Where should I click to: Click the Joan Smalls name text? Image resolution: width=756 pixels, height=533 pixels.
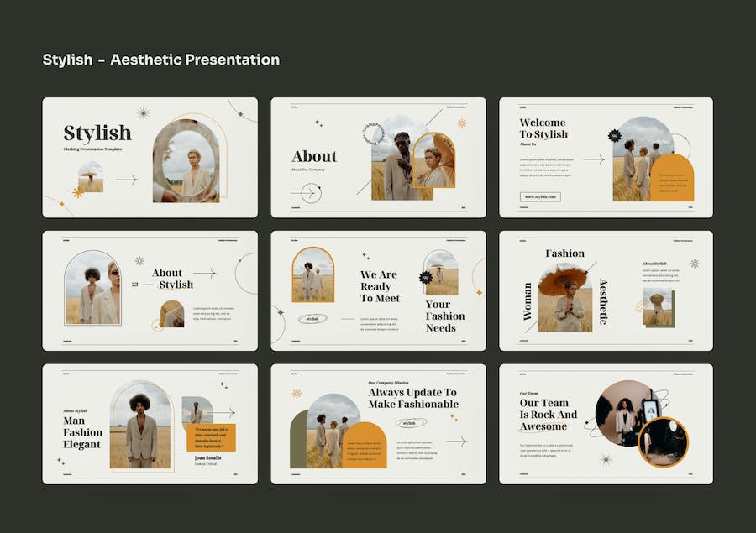pyautogui.click(x=207, y=457)
